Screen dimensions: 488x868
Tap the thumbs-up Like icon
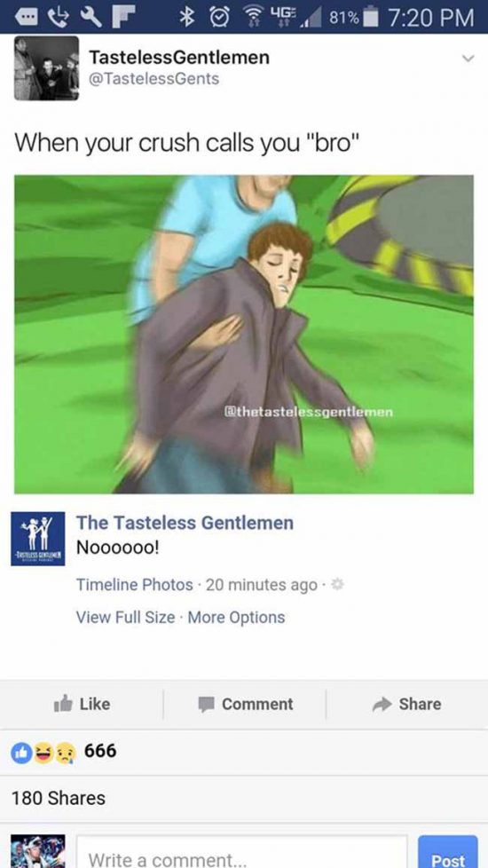coord(63,704)
